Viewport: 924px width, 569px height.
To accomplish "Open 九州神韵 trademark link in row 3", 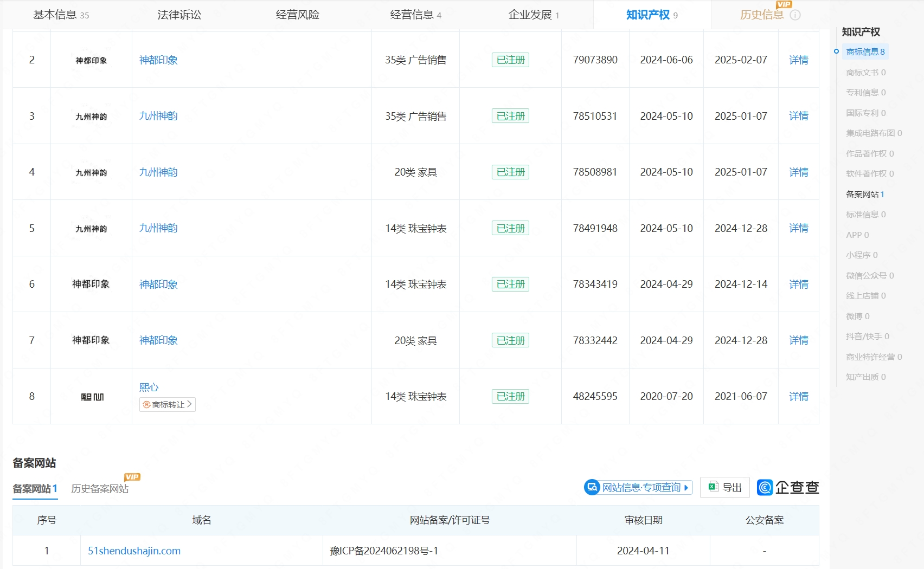I will click(158, 116).
